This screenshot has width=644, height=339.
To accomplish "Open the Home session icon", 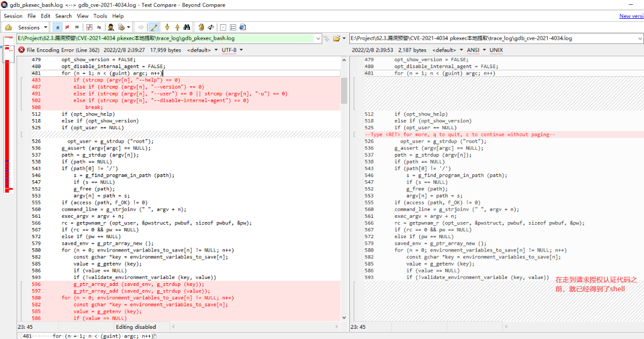I will point(9,27).
